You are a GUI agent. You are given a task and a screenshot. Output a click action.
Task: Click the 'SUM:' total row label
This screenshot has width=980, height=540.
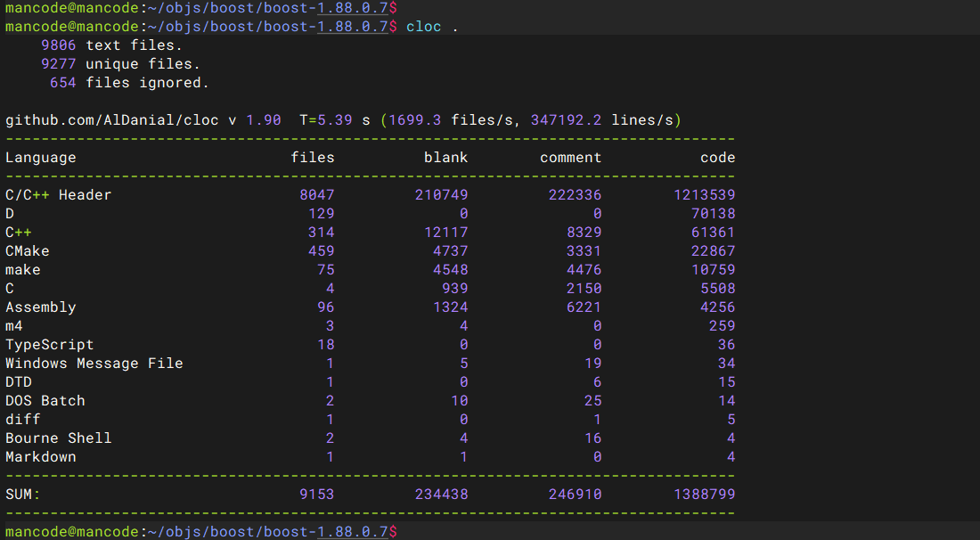23,494
